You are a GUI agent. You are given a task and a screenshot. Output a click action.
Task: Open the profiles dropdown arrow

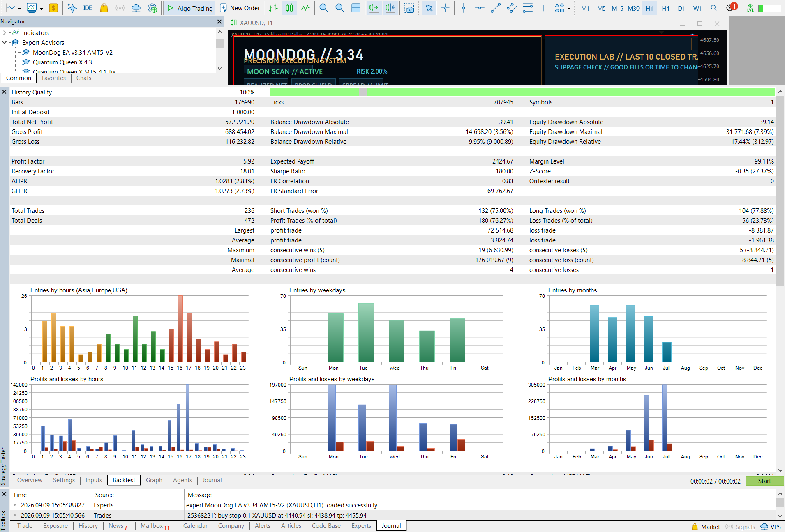(41, 9)
